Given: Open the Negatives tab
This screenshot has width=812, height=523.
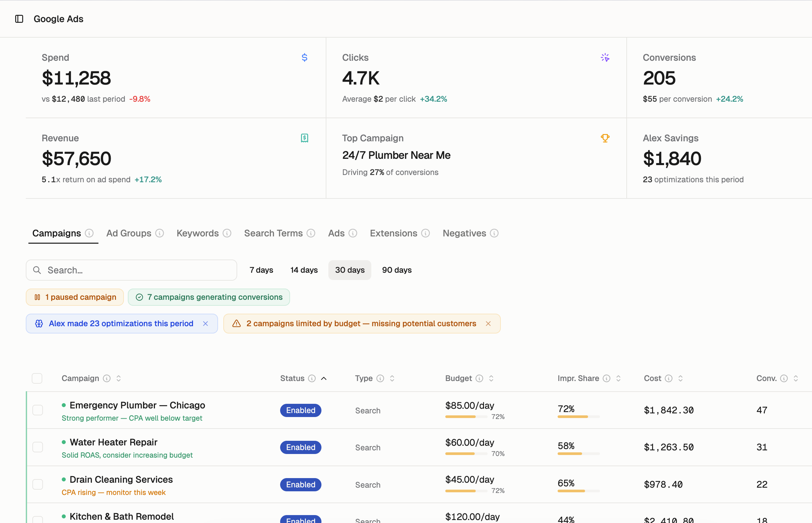Looking at the screenshot, I should 464,233.
